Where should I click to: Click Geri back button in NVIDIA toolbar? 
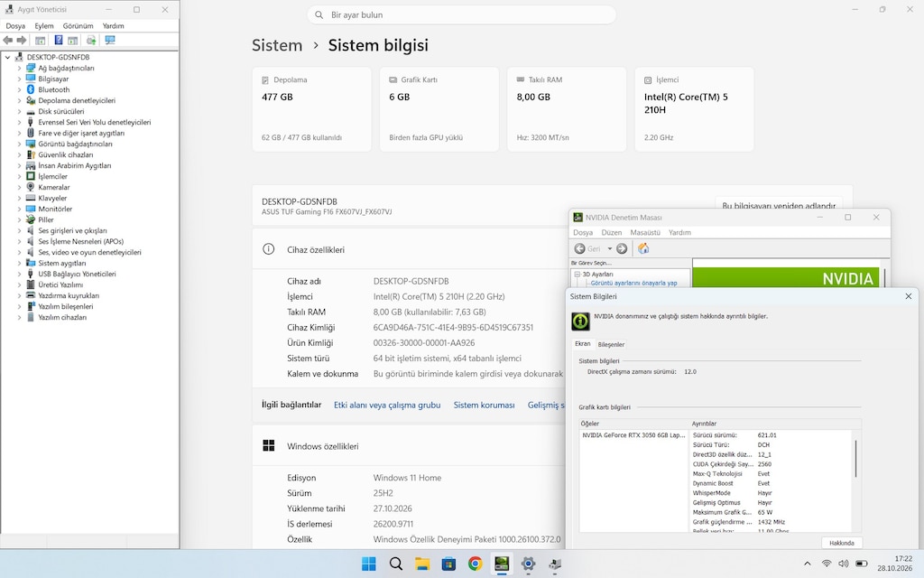tap(587, 248)
